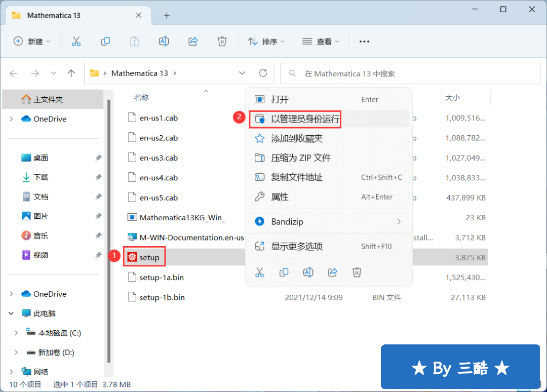
Task: Select 网络 (Network) in the sidebar
Action: [41, 372]
